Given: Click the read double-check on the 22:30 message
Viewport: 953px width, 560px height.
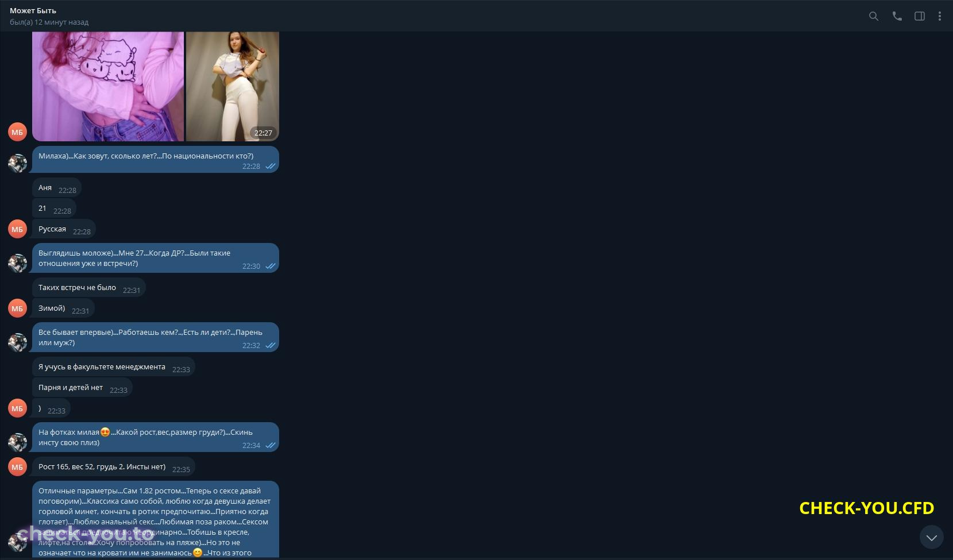Looking at the screenshot, I should pos(270,266).
